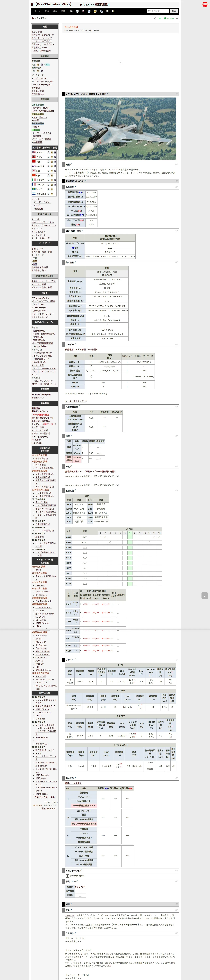Open the 陸 link in the フランス row
The height and width of the screenshot is (980, 210).
click(52, 185)
